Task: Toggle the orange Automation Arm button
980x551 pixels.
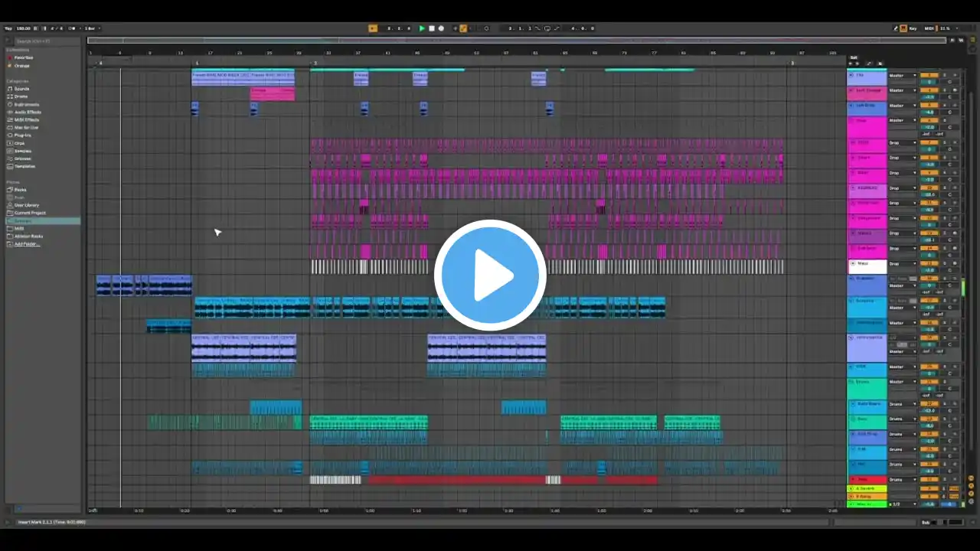Action: (x=463, y=28)
